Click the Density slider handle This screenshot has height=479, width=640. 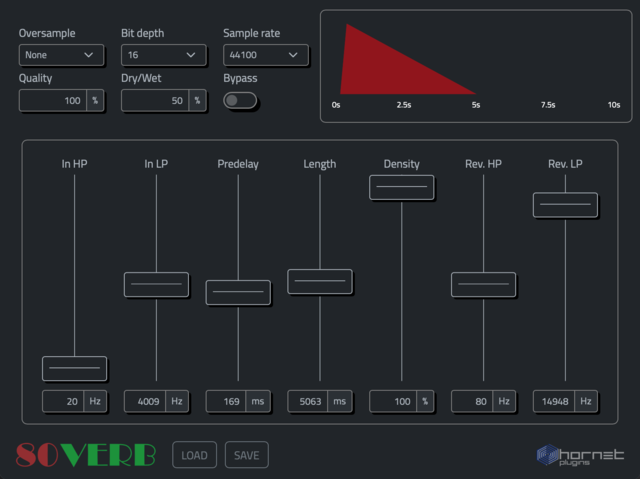(x=402, y=187)
